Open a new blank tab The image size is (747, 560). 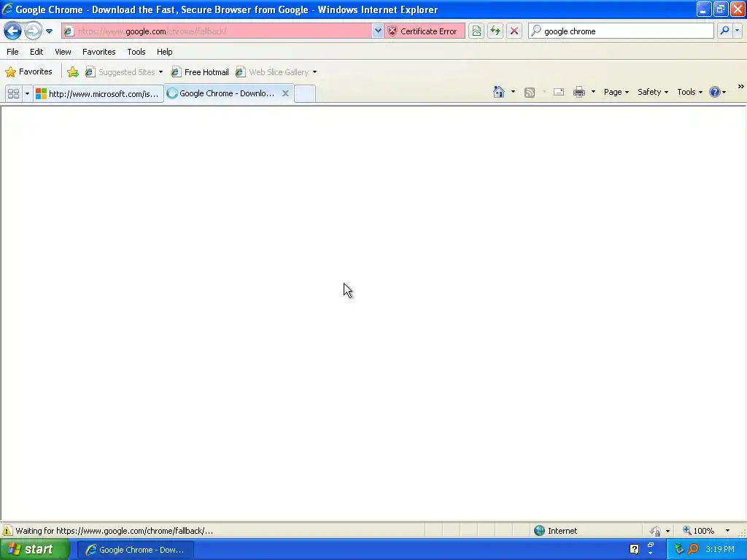[x=304, y=93]
